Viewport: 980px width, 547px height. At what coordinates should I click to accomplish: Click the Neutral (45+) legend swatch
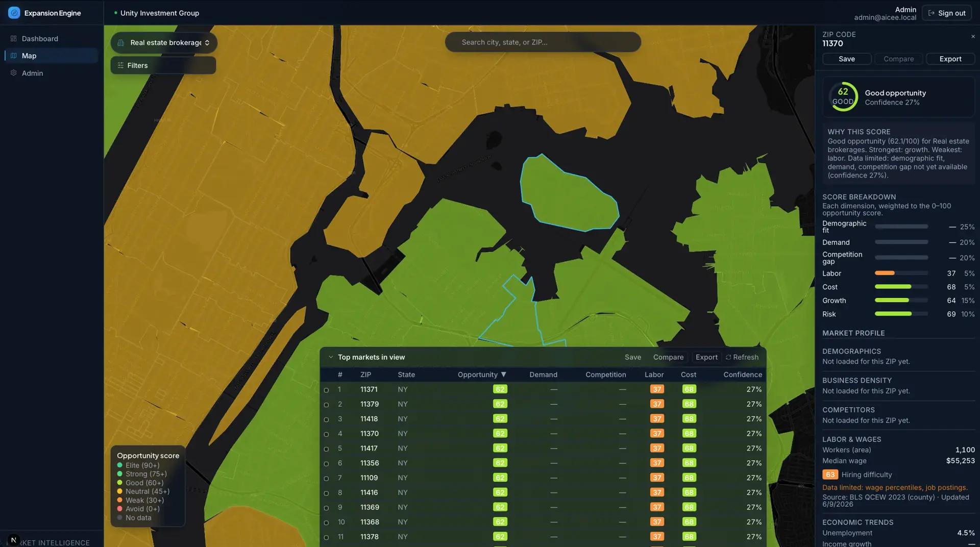coord(119,492)
